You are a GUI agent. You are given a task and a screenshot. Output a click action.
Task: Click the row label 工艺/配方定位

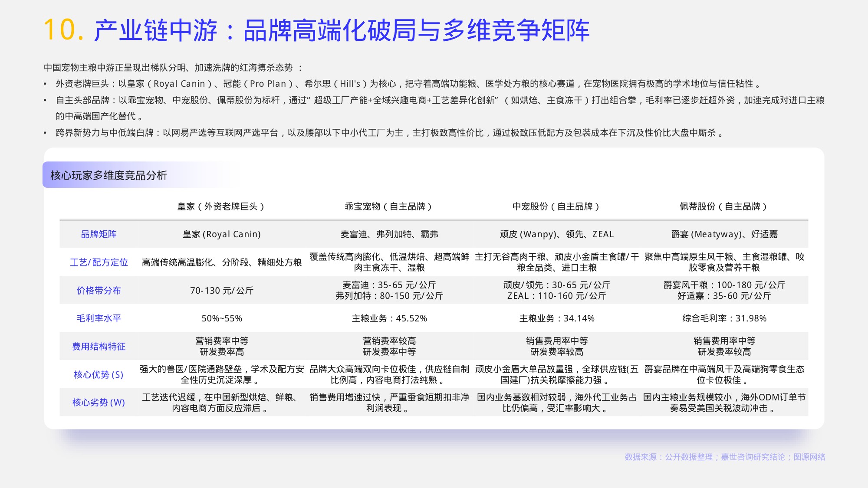click(99, 262)
